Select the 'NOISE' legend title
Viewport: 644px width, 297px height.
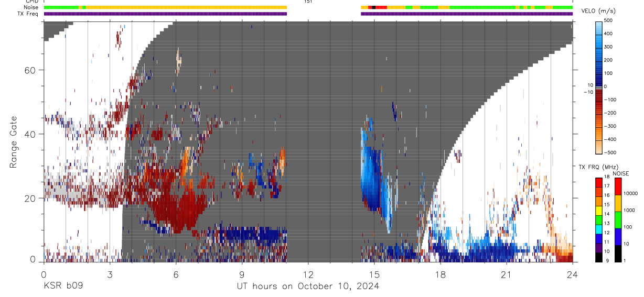click(x=620, y=174)
